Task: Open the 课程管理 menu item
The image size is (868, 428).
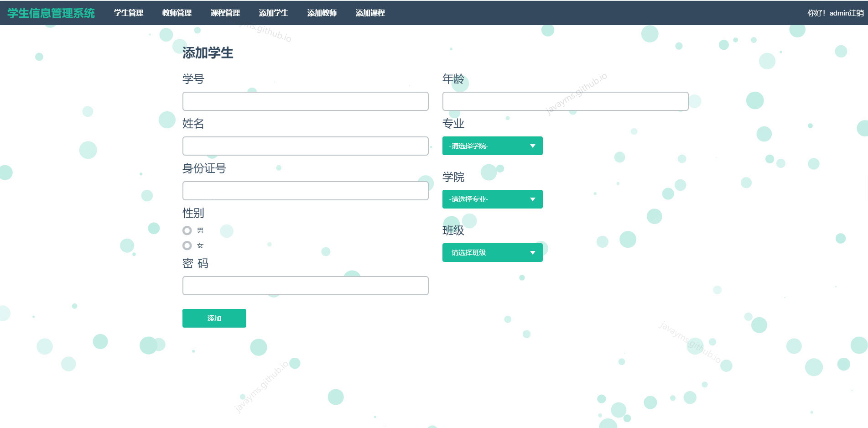Action: coord(225,13)
